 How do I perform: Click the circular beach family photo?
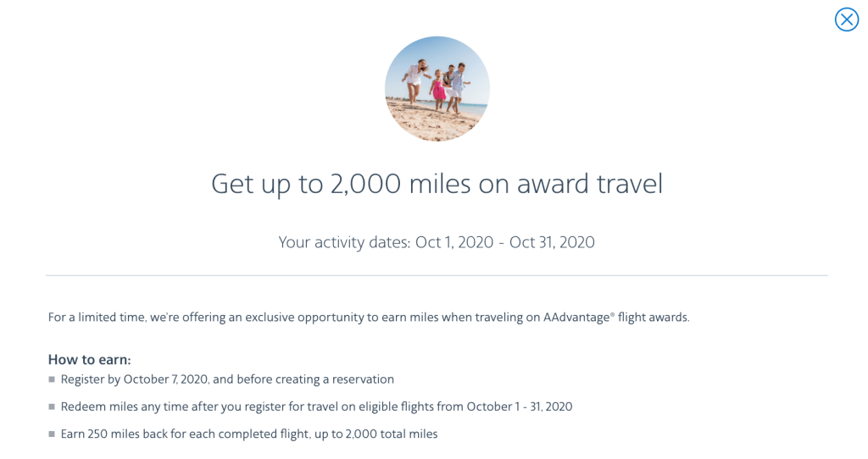pos(437,89)
